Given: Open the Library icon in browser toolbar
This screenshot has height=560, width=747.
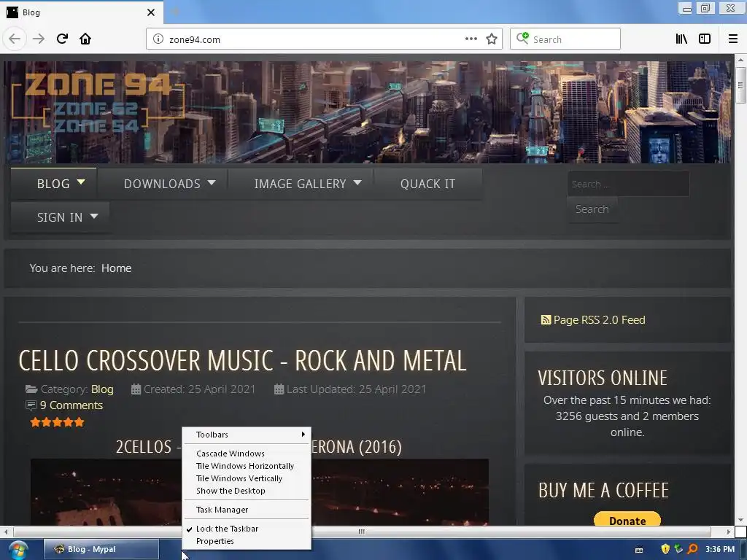Looking at the screenshot, I should pos(681,39).
